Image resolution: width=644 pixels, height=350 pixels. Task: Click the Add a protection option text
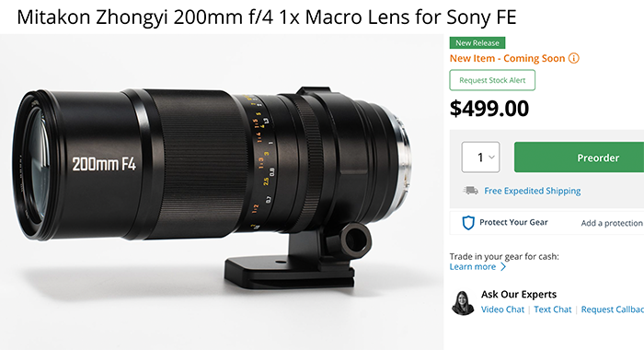point(612,223)
